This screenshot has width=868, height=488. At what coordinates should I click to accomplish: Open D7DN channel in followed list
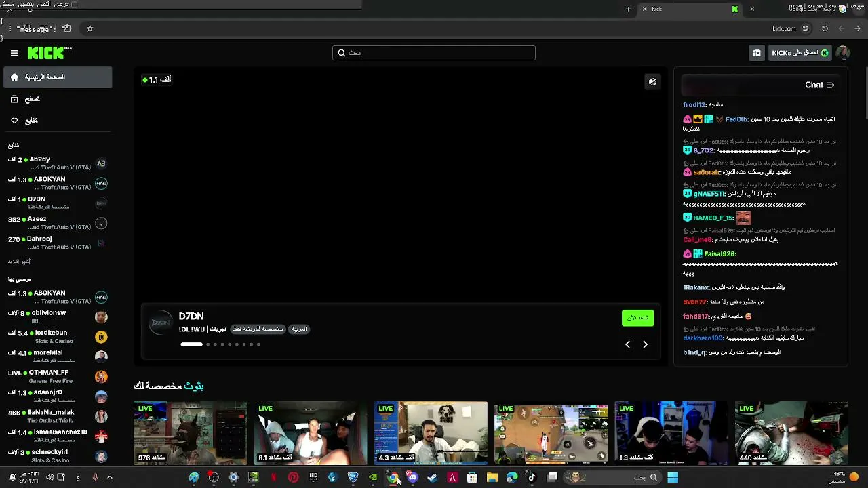tap(58, 203)
